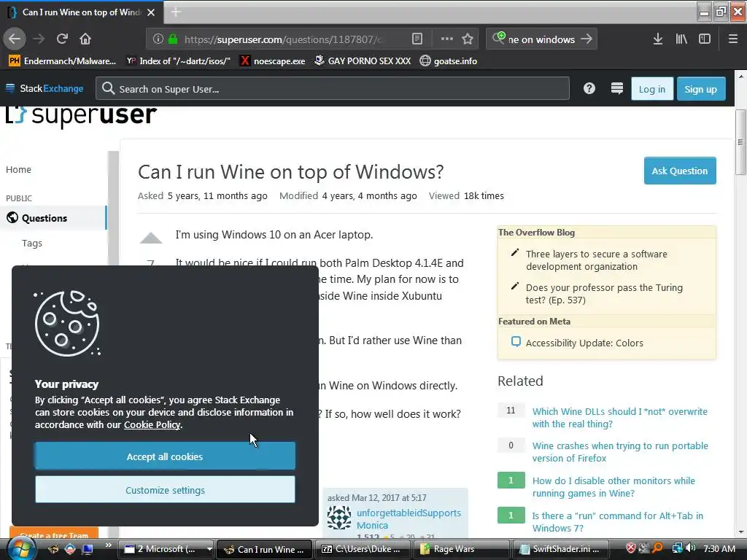Bookmark this page with the star
Viewport: 747px width, 560px height.
468,39
